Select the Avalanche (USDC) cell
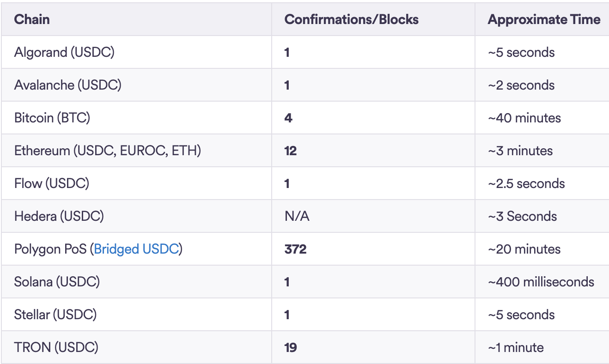Screen dimensions: 609x364 pyautogui.click(x=67, y=85)
